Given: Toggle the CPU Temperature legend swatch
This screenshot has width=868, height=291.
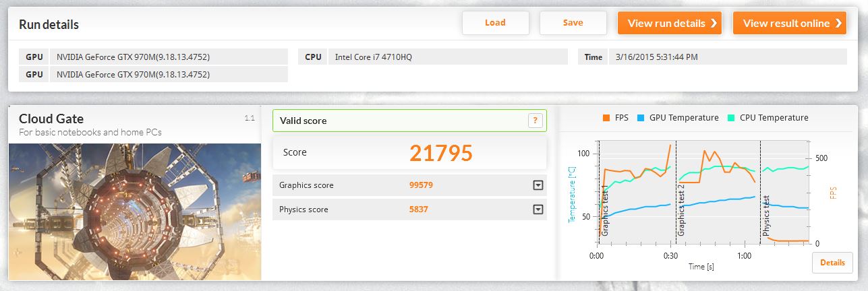Looking at the screenshot, I should click(732, 118).
